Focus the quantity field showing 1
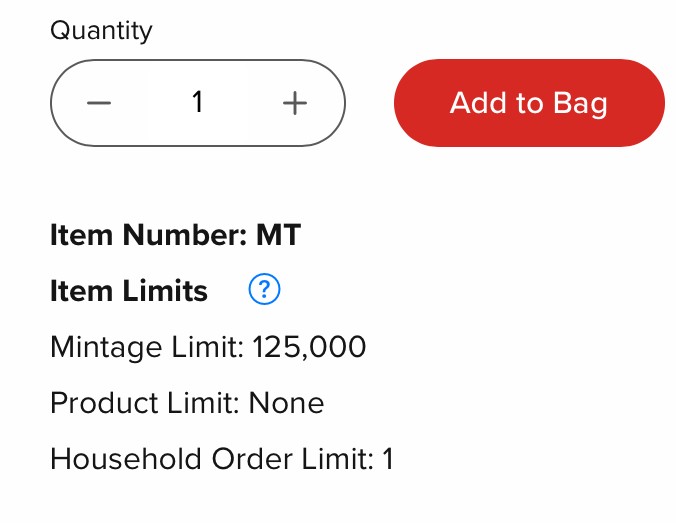The width and height of the screenshot is (676, 523). (197, 103)
